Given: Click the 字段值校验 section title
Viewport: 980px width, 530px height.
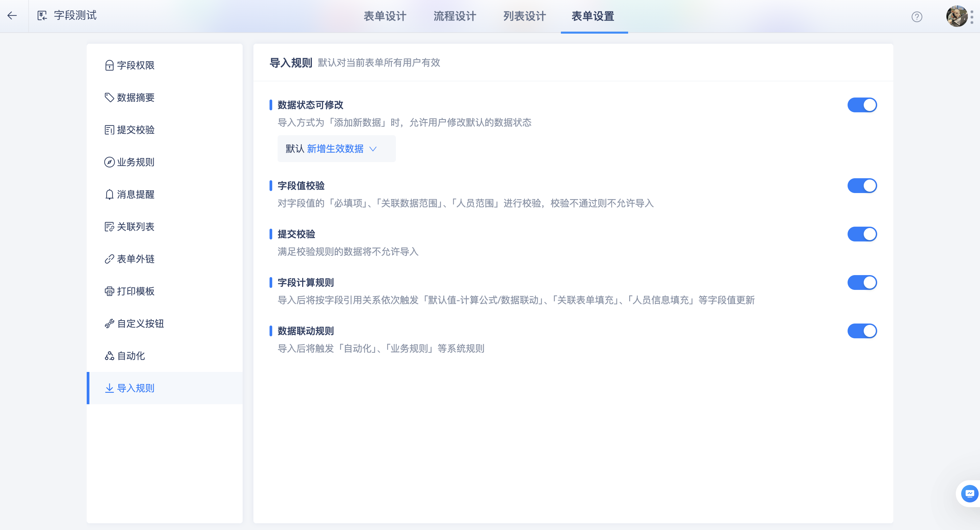Looking at the screenshot, I should [x=301, y=186].
